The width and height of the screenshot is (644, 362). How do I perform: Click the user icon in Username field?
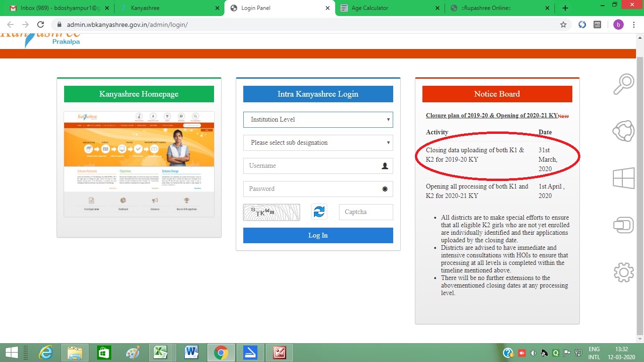[x=385, y=166]
